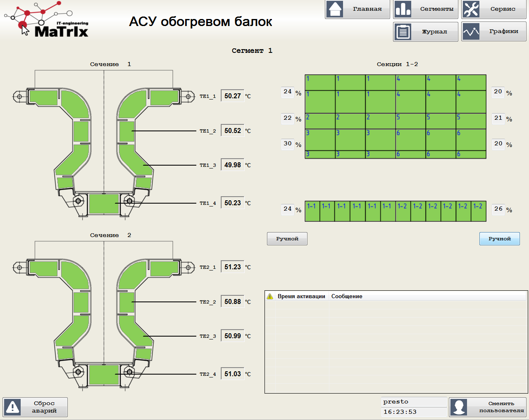Screen dimensions: 529x420
Task: Click the warning triangle on Сброс аварий
Action: pos(13,407)
